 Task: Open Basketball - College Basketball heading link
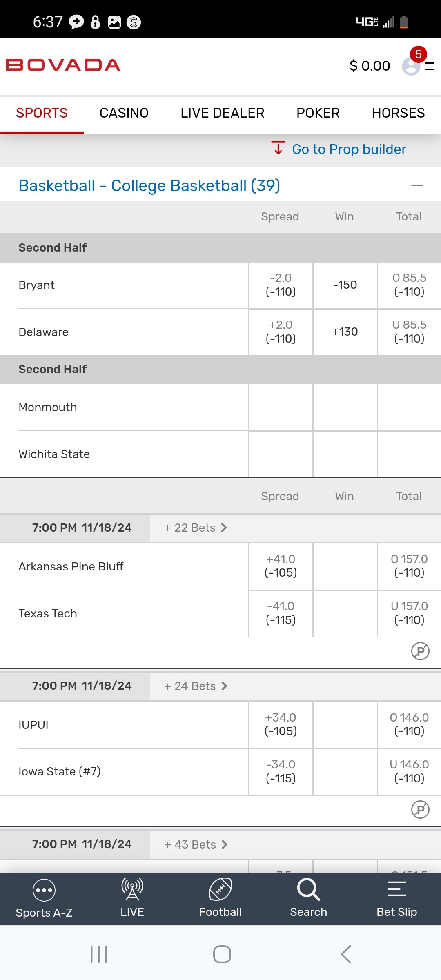(x=149, y=186)
